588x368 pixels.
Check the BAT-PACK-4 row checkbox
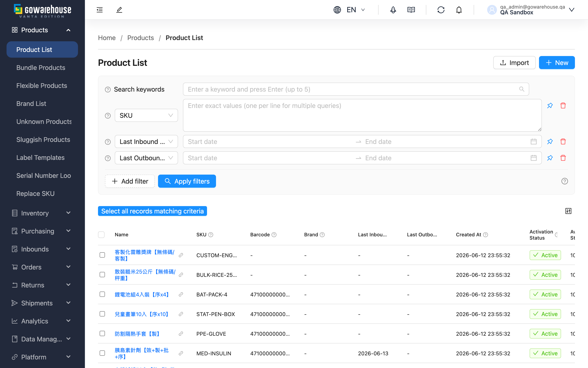[102, 294]
